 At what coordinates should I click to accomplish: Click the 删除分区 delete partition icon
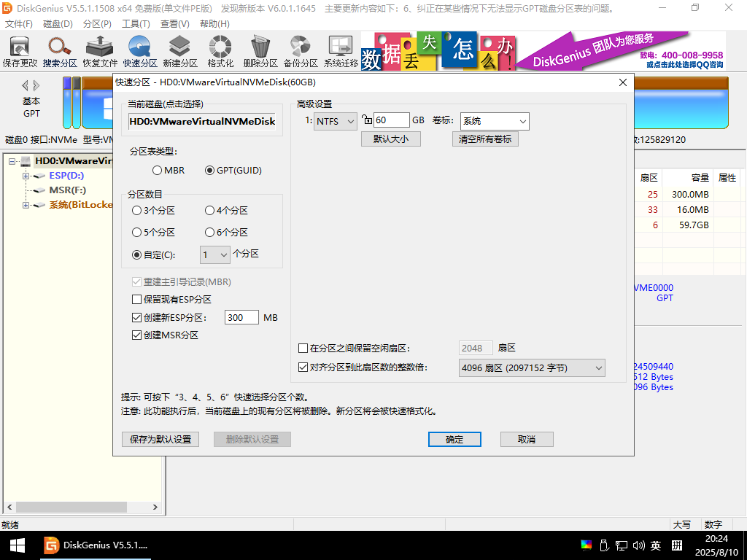260,52
